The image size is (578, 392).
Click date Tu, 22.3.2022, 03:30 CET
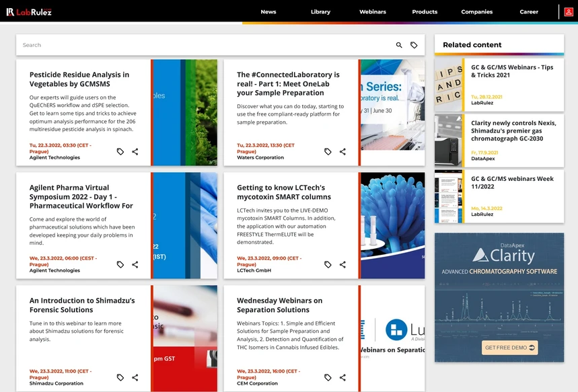pos(61,148)
